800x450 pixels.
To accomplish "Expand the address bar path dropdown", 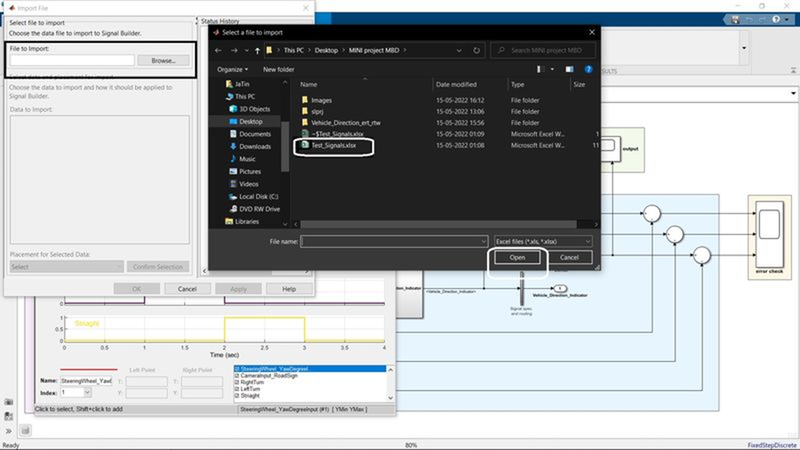I will [459, 51].
